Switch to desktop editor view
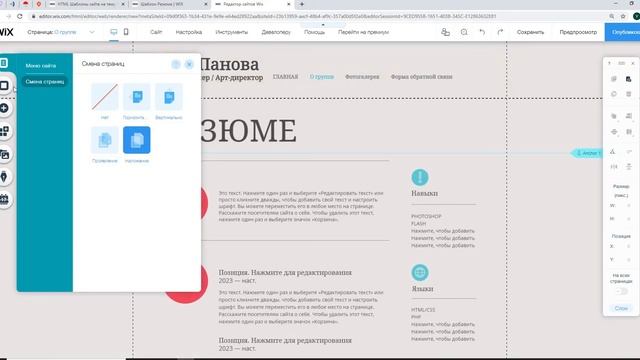Viewport: 640px width, 360px height. click(x=114, y=32)
